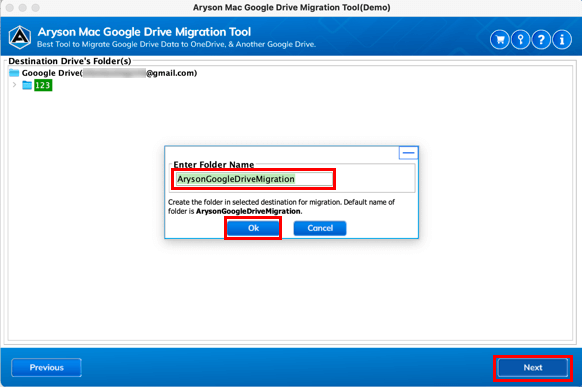Click the Aryson logo icon

pyautogui.click(x=20, y=37)
